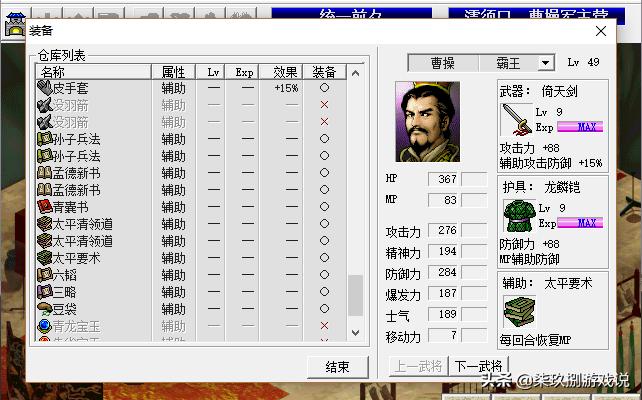The height and width of the screenshot is (400, 642).
Task: Click the 倚天剑 weapon sword icon
Action: click(x=516, y=120)
